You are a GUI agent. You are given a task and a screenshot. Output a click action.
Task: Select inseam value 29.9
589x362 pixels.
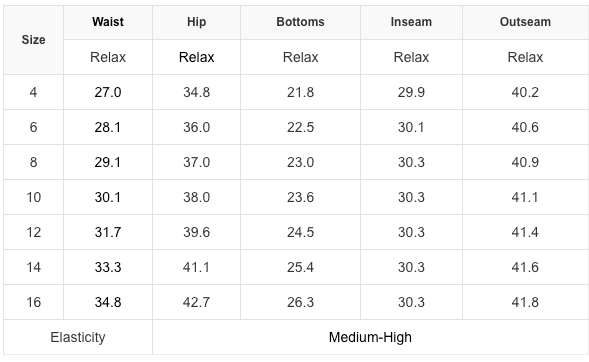tap(411, 92)
